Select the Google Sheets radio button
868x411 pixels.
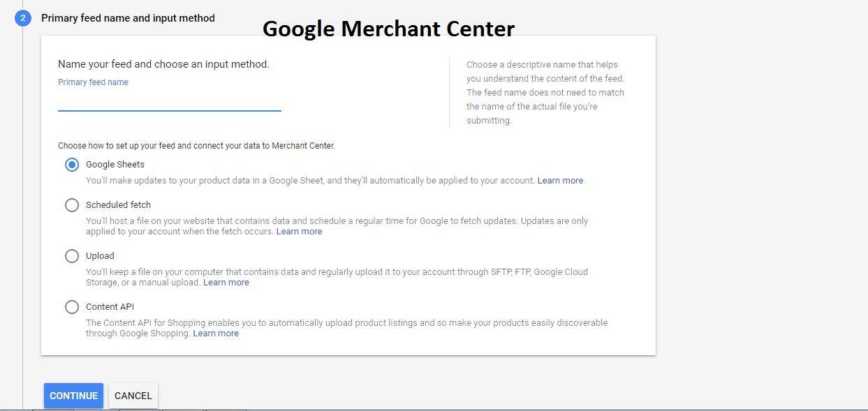[x=72, y=165]
